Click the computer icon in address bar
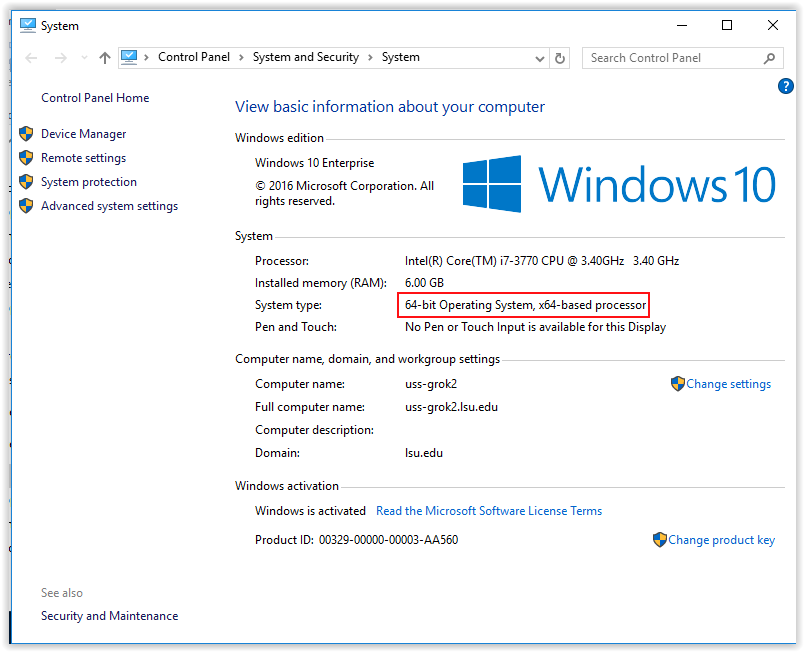 click(129, 57)
